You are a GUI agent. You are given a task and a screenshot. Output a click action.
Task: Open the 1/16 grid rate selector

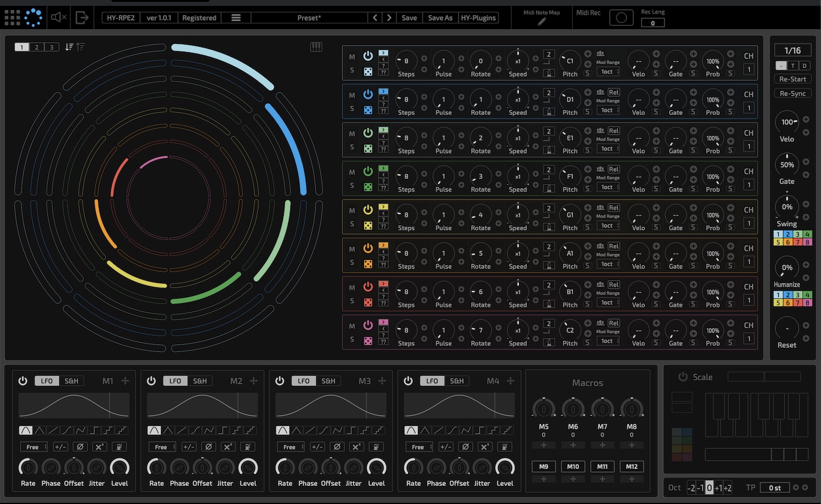pos(792,50)
